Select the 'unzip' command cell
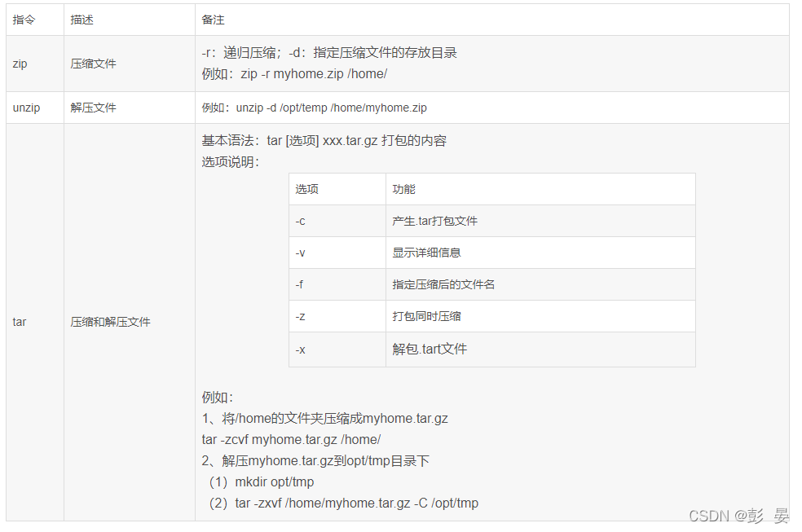This screenshot has width=802, height=532. [35, 108]
